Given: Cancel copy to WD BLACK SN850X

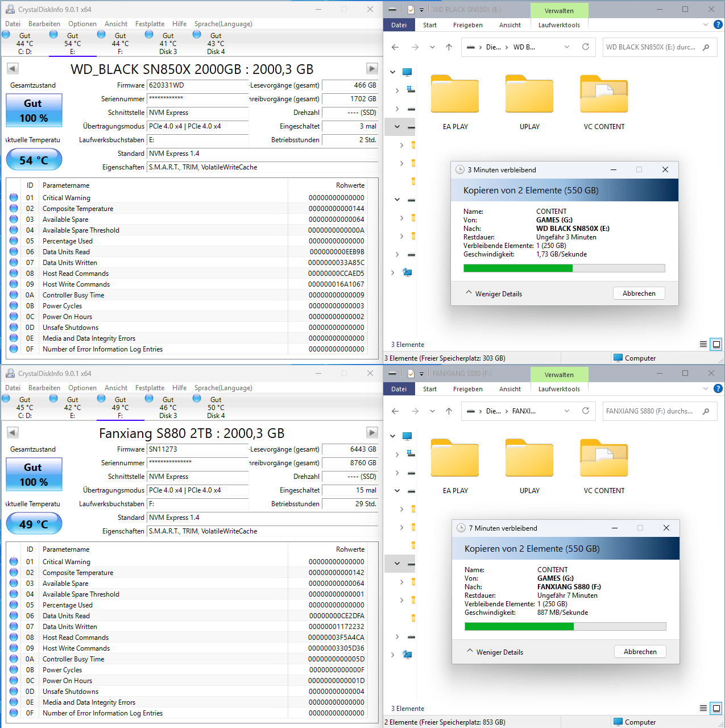Looking at the screenshot, I should 639,293.
